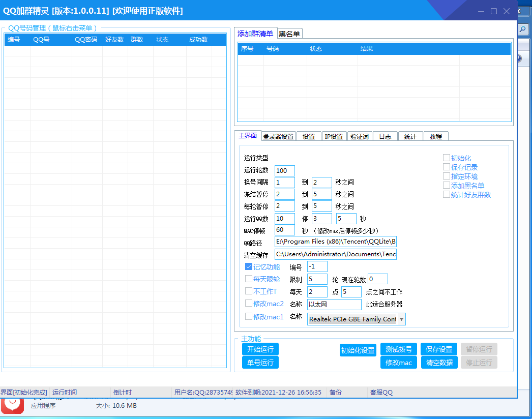Minimize the QQ加群精灵 window

tap(481, 11)
